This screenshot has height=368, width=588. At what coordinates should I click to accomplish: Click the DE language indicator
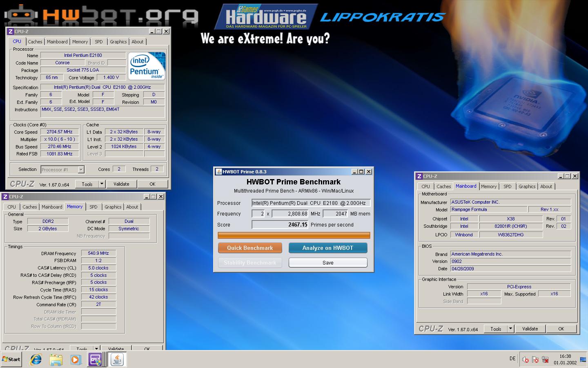click(x=512, y=359)
